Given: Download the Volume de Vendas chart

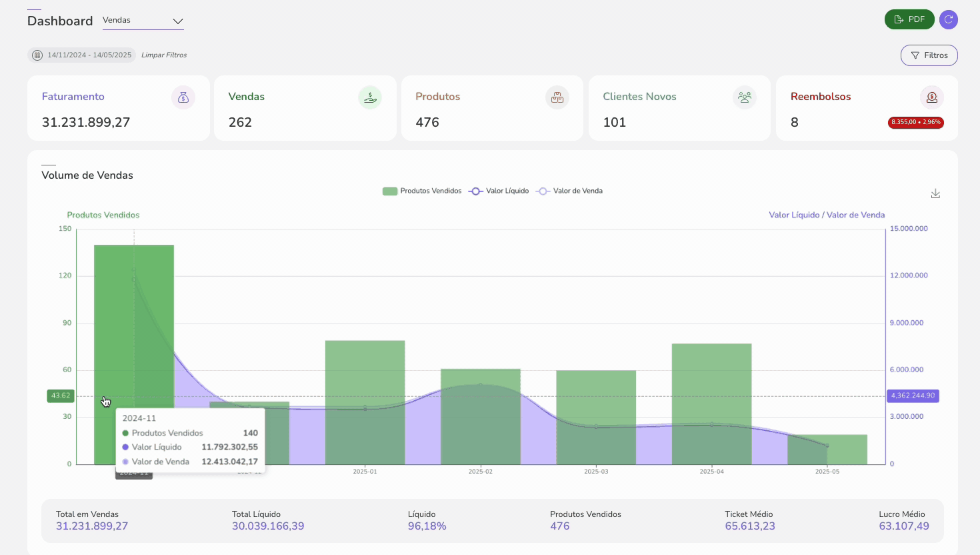Looking at the screenshot, I should click(x=935, y=193).
